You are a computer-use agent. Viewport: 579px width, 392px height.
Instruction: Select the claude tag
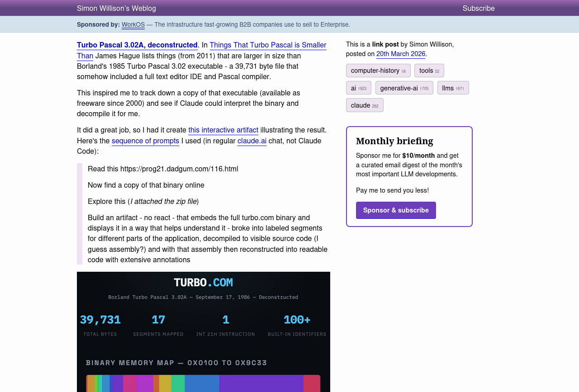364,105
